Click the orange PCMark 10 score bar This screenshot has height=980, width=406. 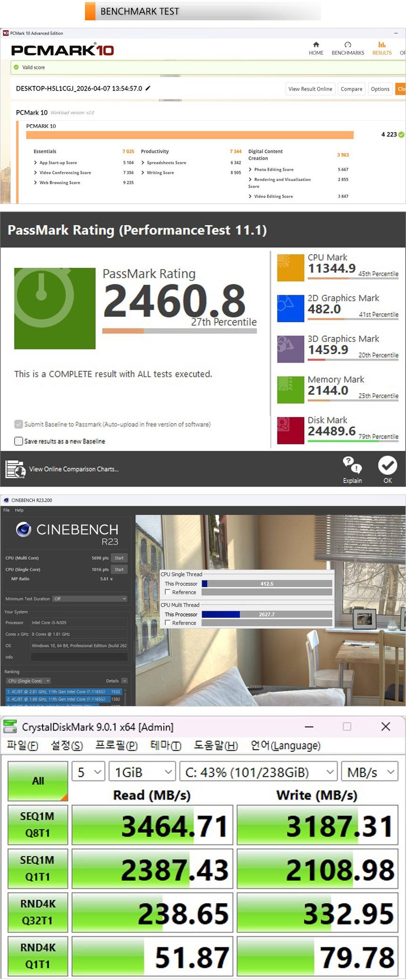pos(190,135)
